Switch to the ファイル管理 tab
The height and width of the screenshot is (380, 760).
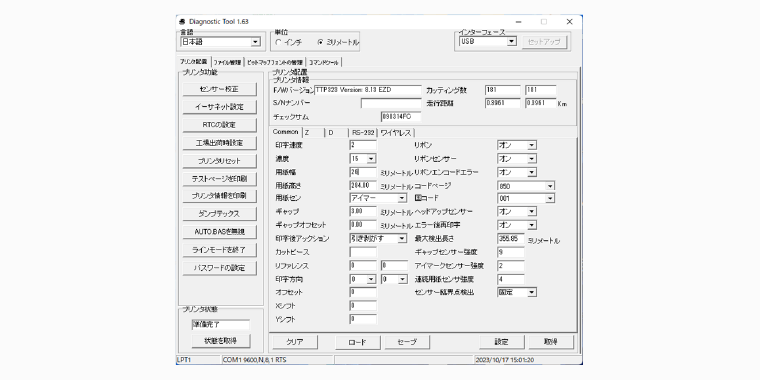click(227, 63)
